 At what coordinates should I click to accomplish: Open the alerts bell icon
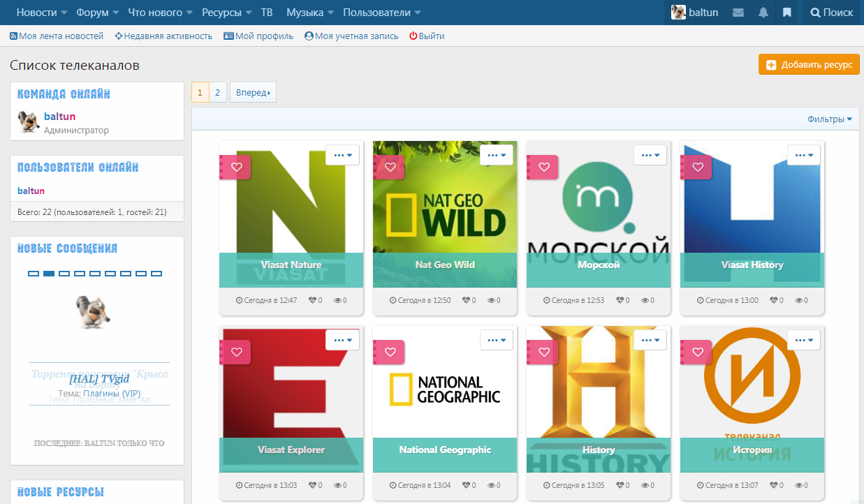pyautogui.click(x=763, y=13)
